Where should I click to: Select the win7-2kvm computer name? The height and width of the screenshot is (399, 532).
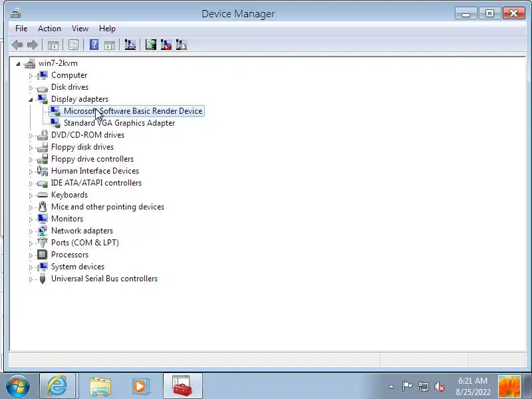pyautogui.click(x=58, y=63)
